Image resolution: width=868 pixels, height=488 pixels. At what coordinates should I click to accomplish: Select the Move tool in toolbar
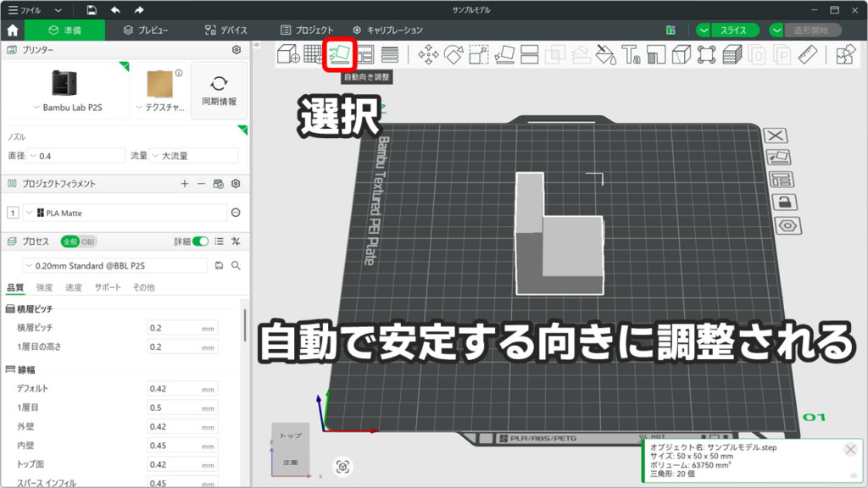point(428,55)
